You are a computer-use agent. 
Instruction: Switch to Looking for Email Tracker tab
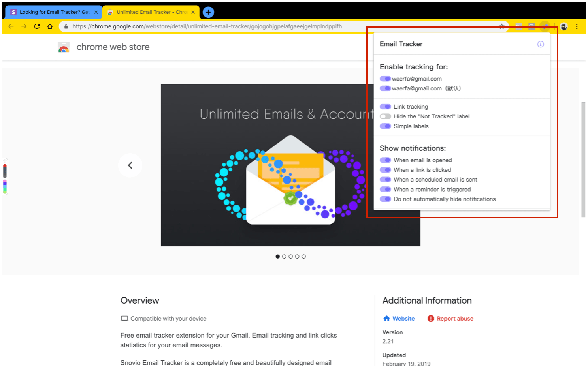(x=54, y=12)
